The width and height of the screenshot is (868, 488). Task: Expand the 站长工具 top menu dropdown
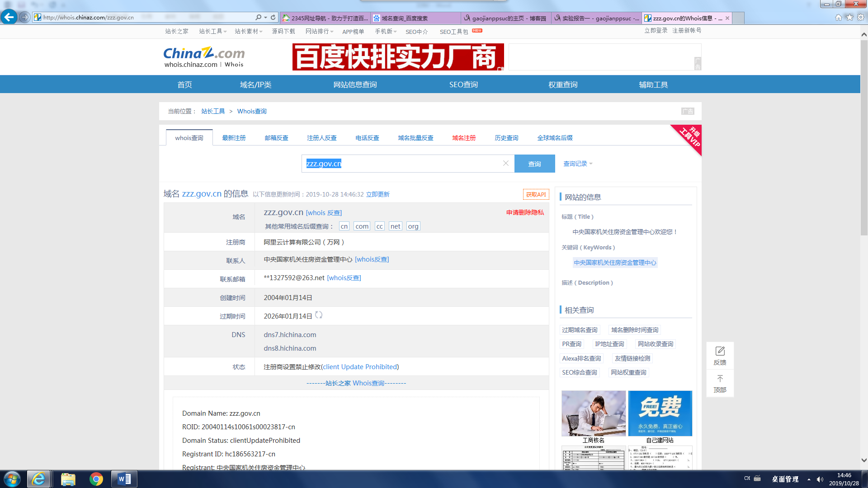(x=213, y=31)
